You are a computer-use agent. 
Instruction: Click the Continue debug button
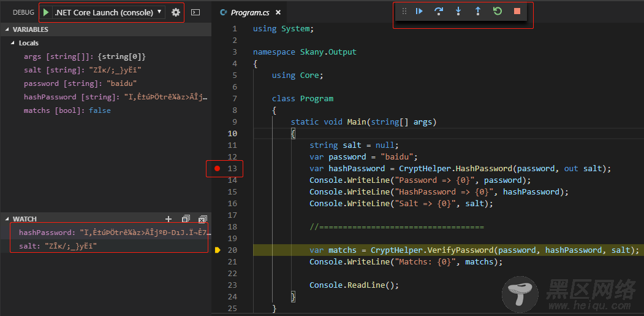(x=419, y=12)
